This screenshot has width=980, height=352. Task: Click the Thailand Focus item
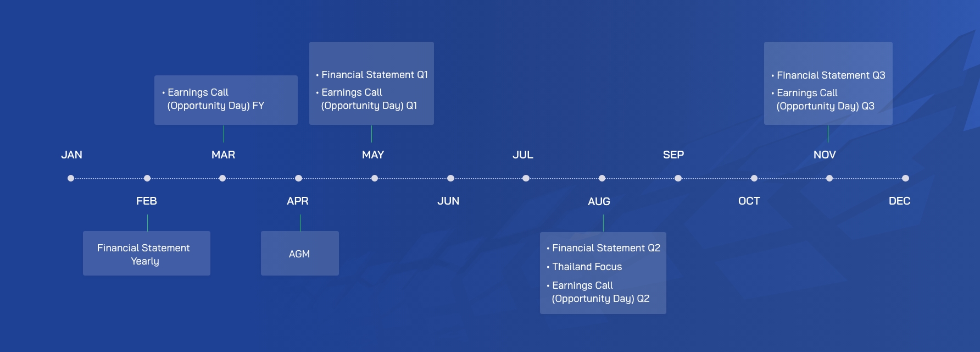coord(584,267)
